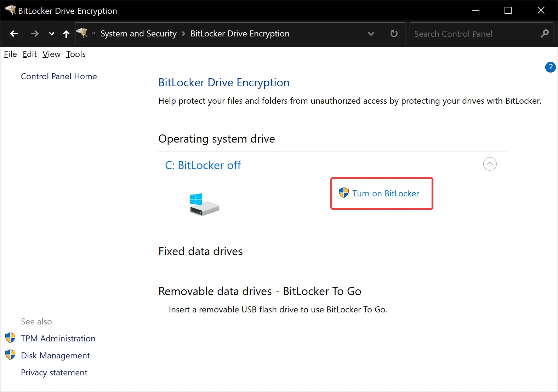
Task: Click the Operating system drive heading
Action: point(217,139)
